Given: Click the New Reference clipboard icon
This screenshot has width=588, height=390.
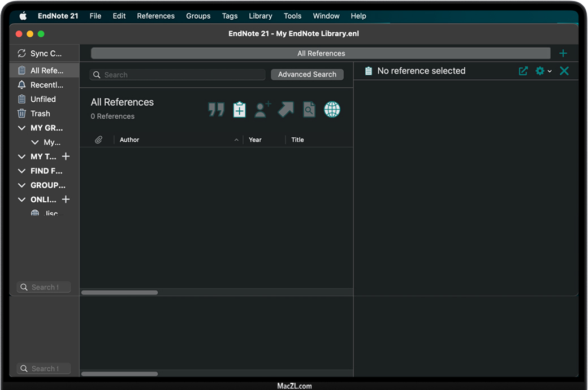Looking at the screenshot, I should tap(240, 110).
